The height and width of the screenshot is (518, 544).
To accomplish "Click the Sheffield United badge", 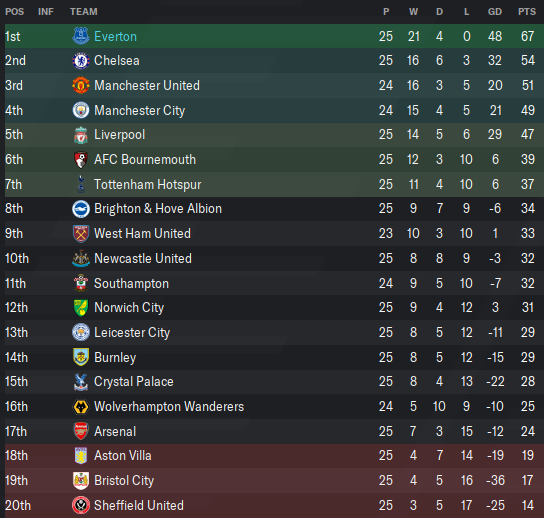I will 80,505.
